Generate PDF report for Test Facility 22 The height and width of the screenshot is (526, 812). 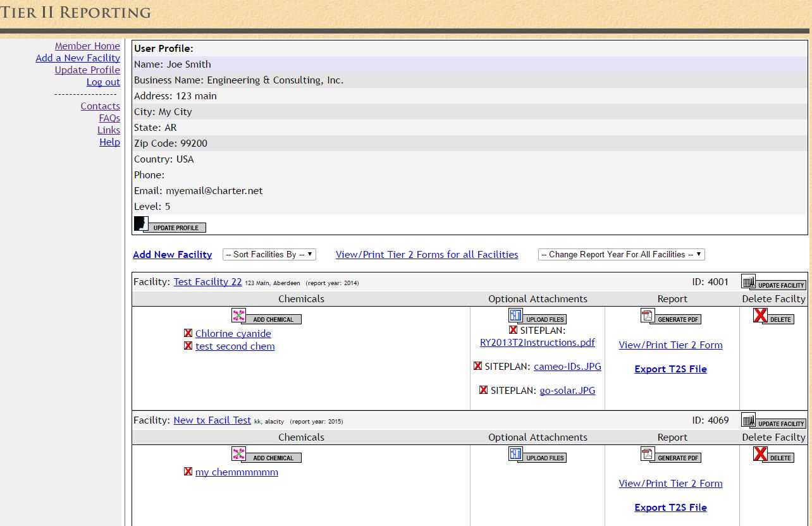pyautogui.click(x=672, y=319)
